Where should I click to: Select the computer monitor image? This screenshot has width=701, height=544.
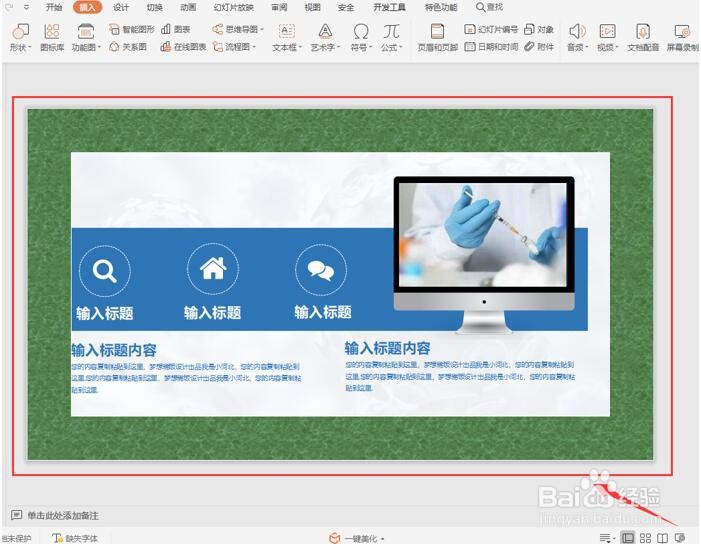coord(484,255)
